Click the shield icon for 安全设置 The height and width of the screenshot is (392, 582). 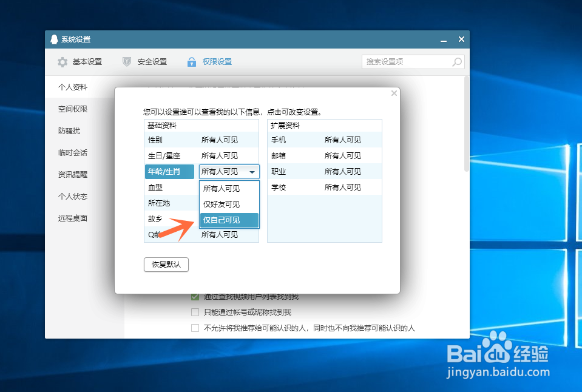(x=127, y=61)
